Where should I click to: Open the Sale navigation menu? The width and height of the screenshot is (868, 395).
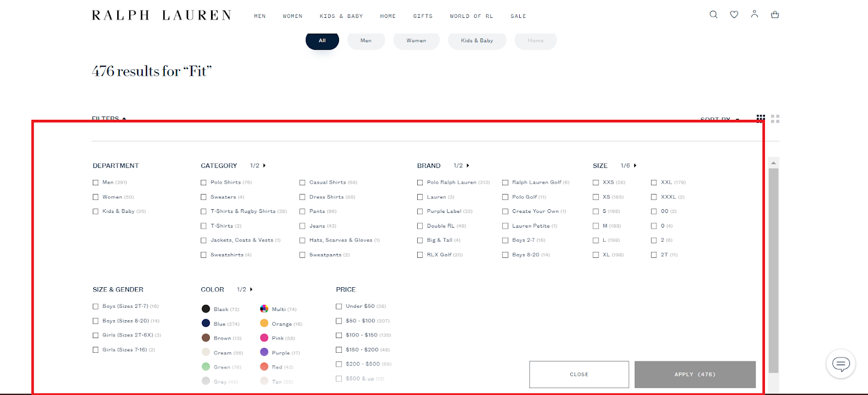[x=518, y=16]
